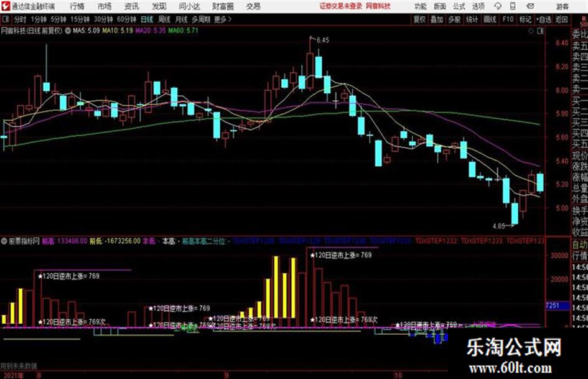Switch to the 15分钟 period tab
This screenshot has width=588, height=379.
(80, 19)
